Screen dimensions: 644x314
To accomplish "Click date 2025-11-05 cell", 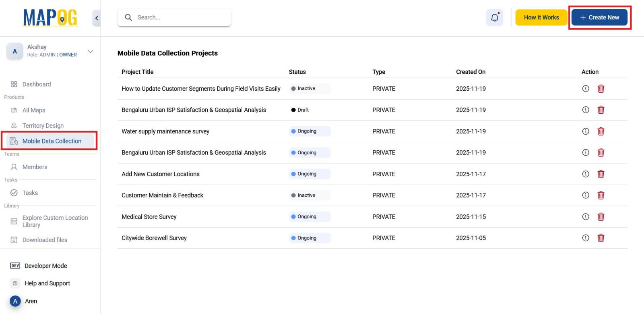I will pos(471,238).
